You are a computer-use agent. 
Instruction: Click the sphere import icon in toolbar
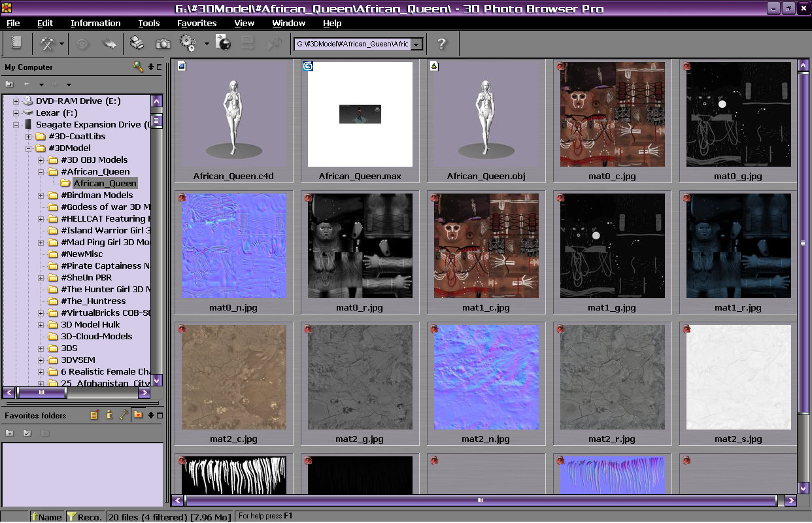[223, 43]
